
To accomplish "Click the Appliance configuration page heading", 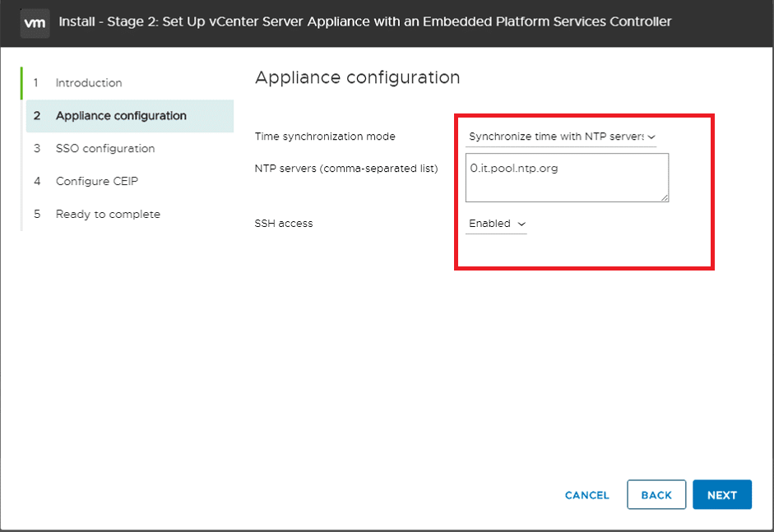I will (357, 78).
